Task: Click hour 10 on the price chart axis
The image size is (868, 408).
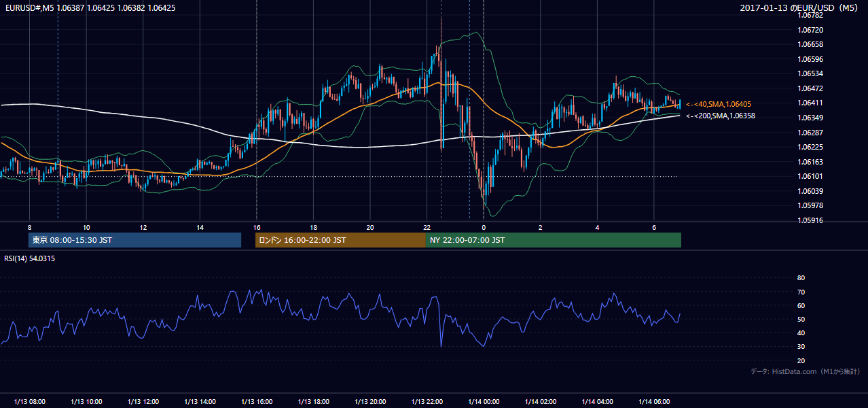Action: pos(86,227)
